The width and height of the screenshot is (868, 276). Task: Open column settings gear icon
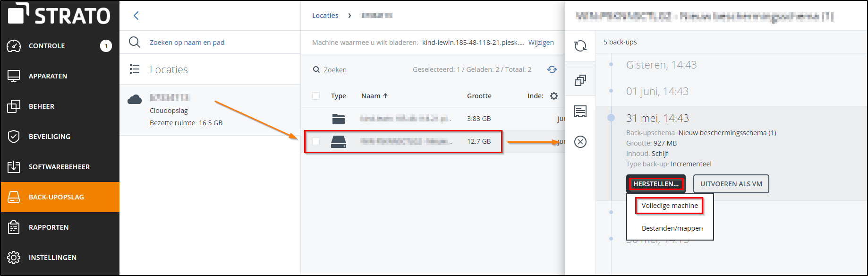point(554,96)
